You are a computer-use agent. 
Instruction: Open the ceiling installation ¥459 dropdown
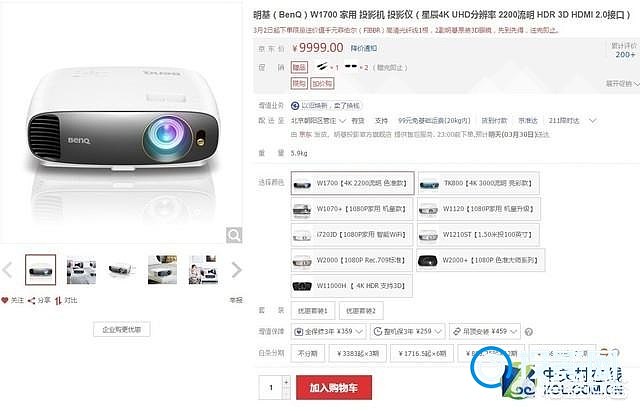pos(484,331)
